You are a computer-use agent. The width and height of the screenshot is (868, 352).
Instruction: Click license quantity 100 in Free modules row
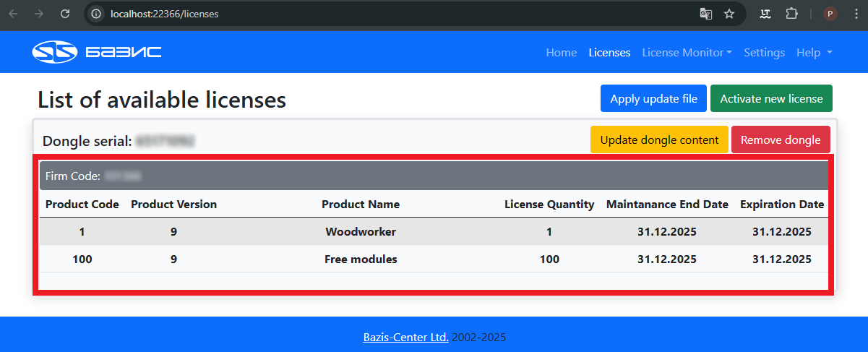549,259
